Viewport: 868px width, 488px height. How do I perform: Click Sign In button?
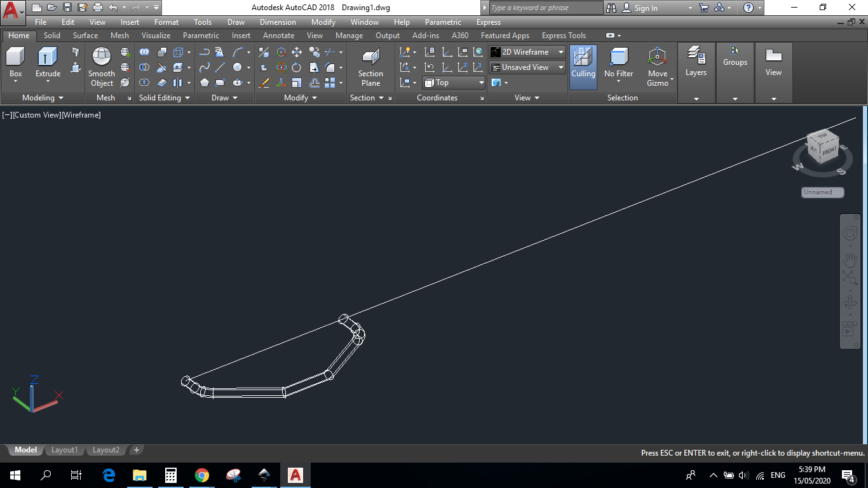[x=641, y=8]
